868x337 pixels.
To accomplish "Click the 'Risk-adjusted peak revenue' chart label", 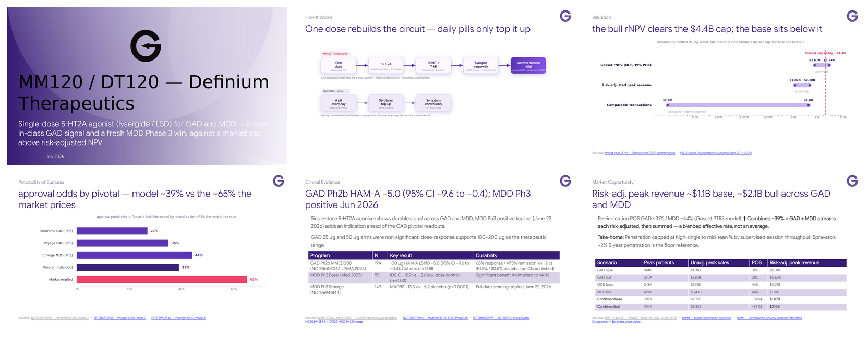I will pyautogui.click(x=626, y=85).
